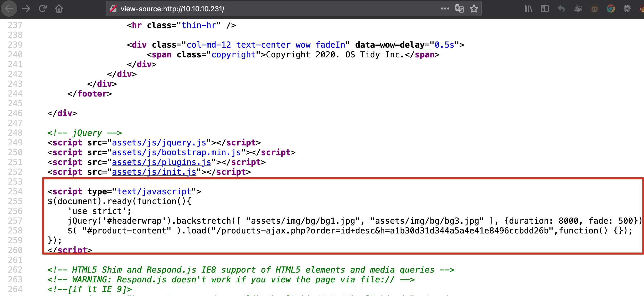The width and height of the screenshot is (644, 296).
Task: Open the assets/js/jquery.js source link
Action: point(159,143)
